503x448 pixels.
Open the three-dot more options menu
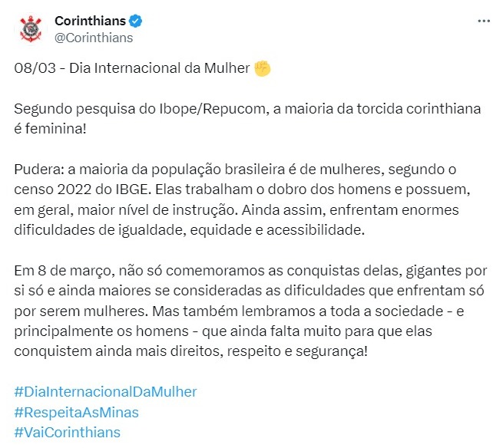point(483,21)
